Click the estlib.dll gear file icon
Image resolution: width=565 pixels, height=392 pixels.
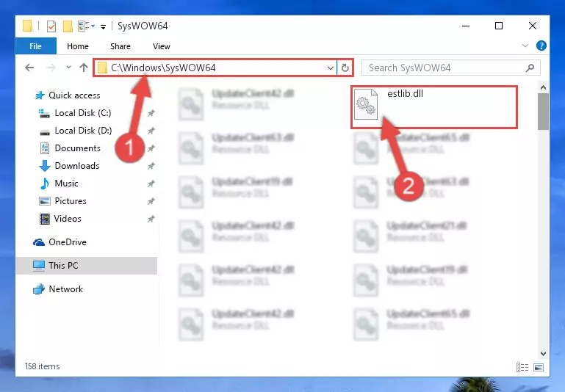[366, 105]
